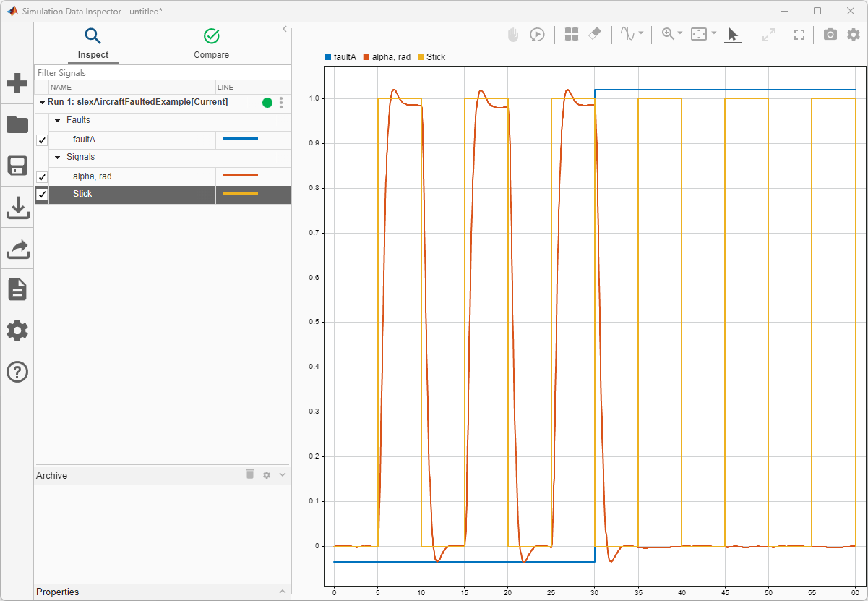Change the faultA blue line color
Screen dimensions: 868x601
(x=241, y=138)
